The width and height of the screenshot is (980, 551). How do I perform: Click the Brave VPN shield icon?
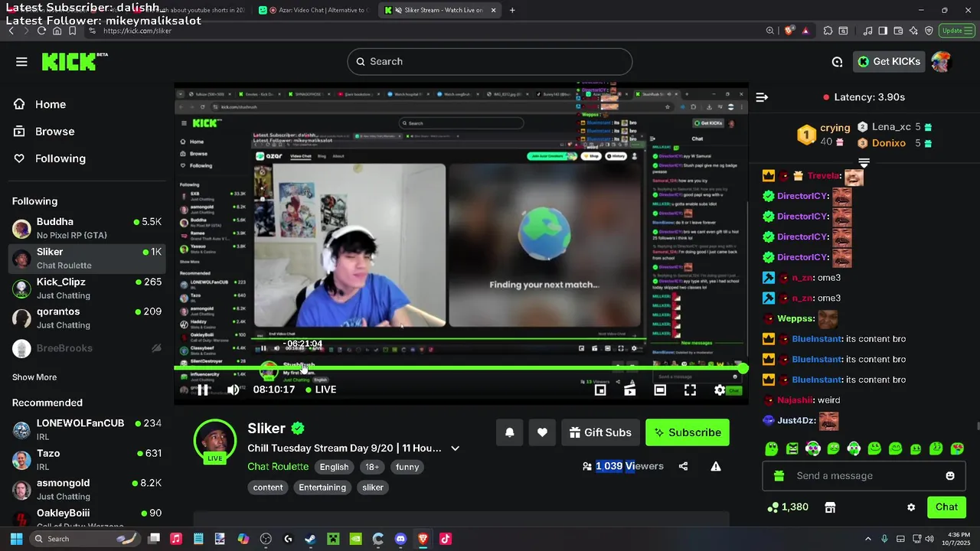[929, 31]
